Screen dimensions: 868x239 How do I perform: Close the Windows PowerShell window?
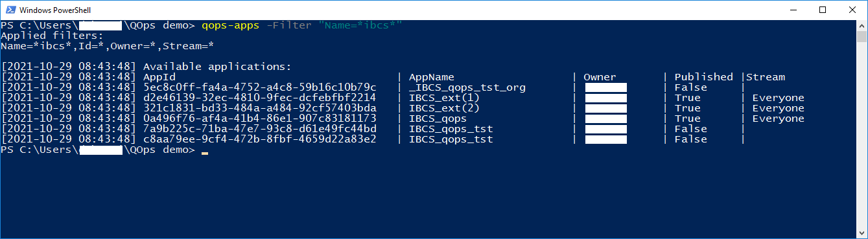click(852, 10)
